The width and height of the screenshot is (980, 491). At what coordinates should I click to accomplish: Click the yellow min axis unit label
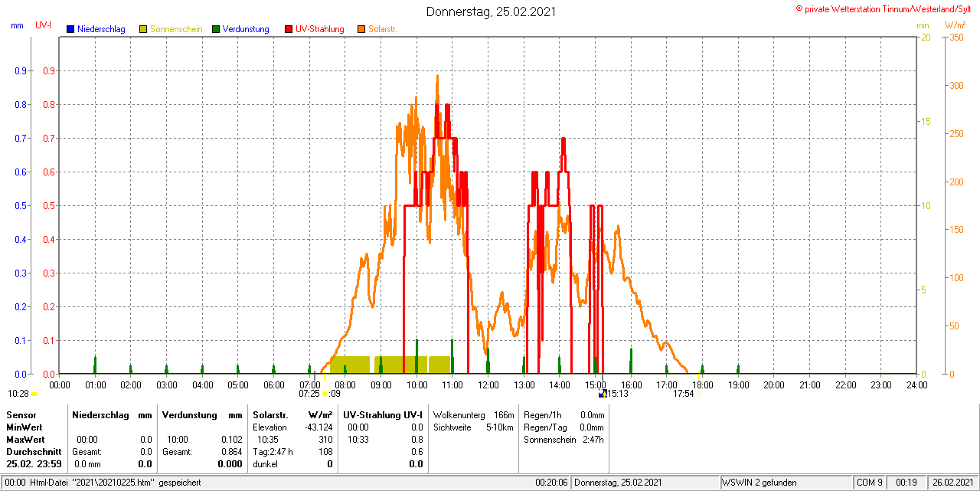[x=923, y=25]
